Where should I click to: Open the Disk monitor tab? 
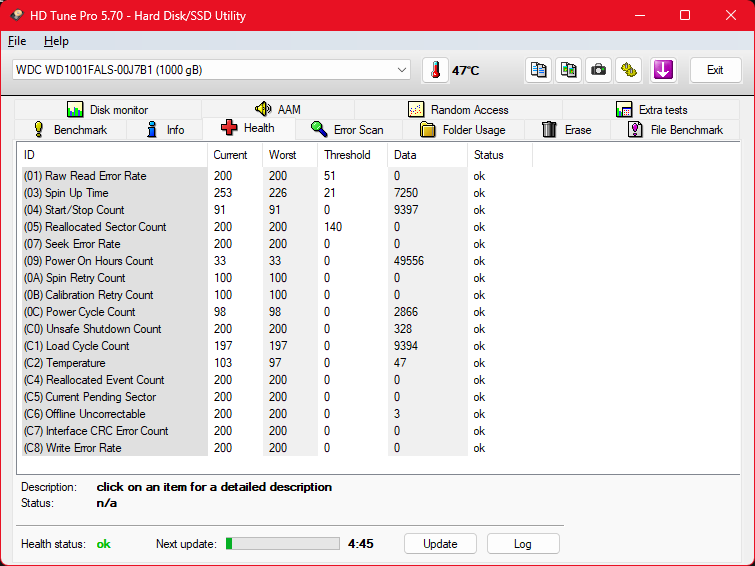[107, 110]
